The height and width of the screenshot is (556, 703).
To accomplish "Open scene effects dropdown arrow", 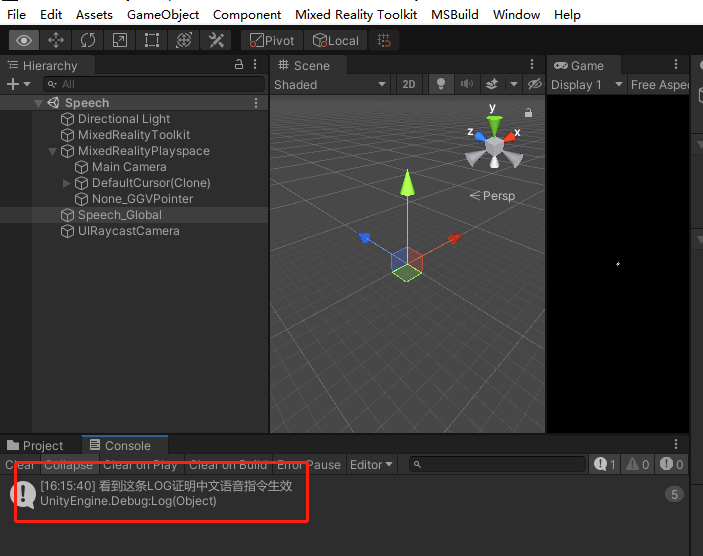I will coord(514,84).
